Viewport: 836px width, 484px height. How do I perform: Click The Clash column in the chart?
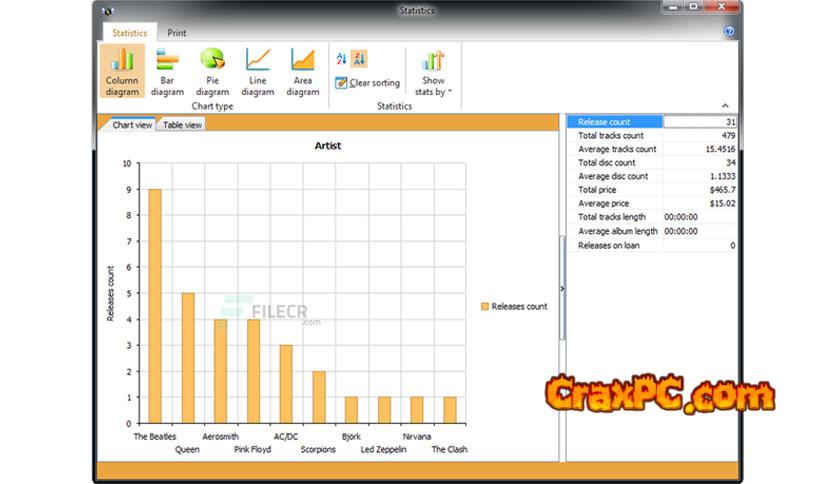pyautogui.click(x=450, y=410)
